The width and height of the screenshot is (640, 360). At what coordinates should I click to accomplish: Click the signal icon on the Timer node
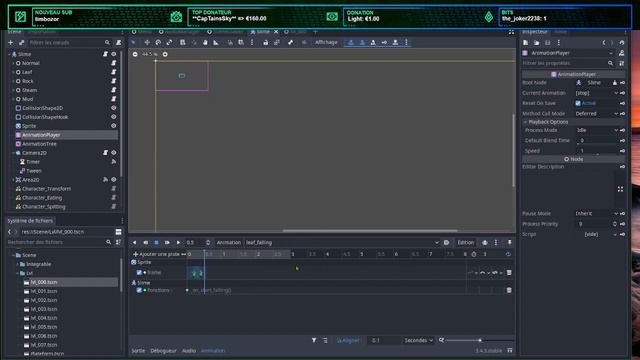pyautogui.click(x=114, y=162)
